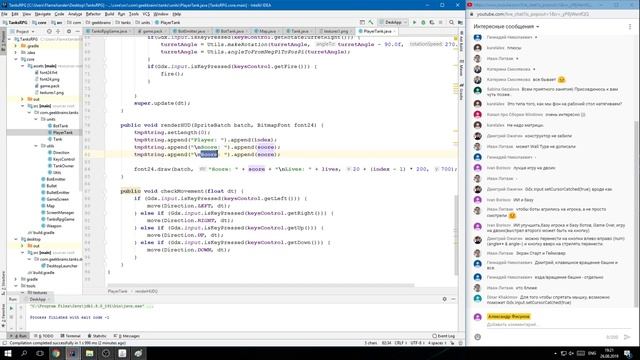Select BotTank in the project tree
This screenshot has height=360, width=640.
[x=60, y=126]
